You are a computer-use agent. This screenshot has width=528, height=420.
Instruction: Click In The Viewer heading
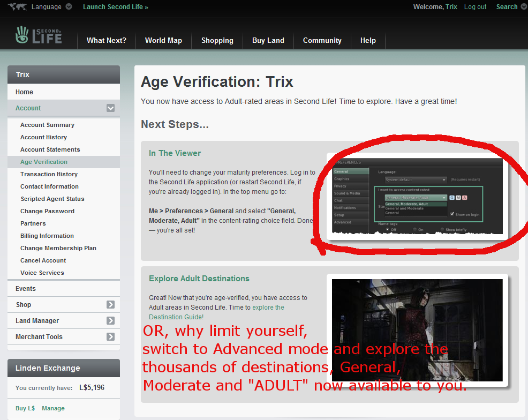tap(175, 153)
